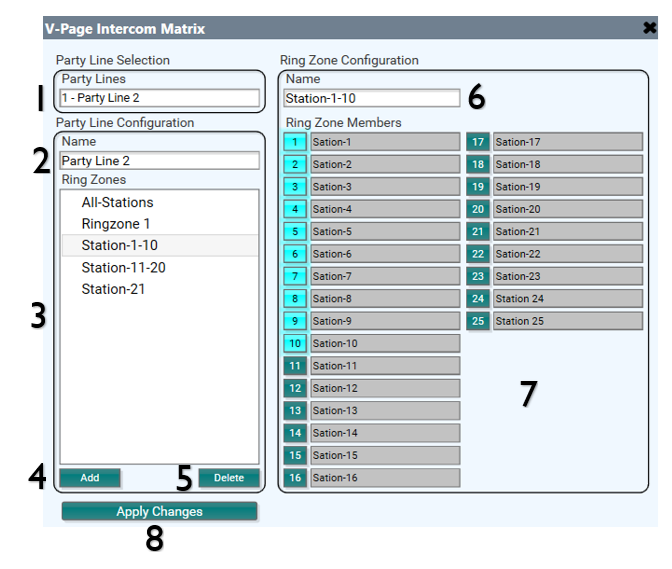This screenshot has width=672, height=569.
Task: Select All-Stations ring zone
Action: point(117,202)
